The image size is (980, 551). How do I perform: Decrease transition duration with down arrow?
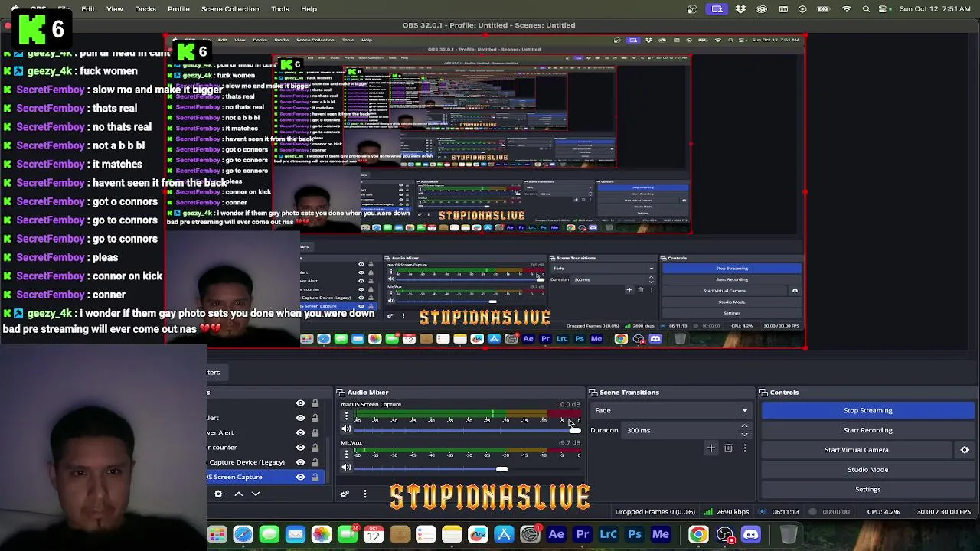pos(744,435)
